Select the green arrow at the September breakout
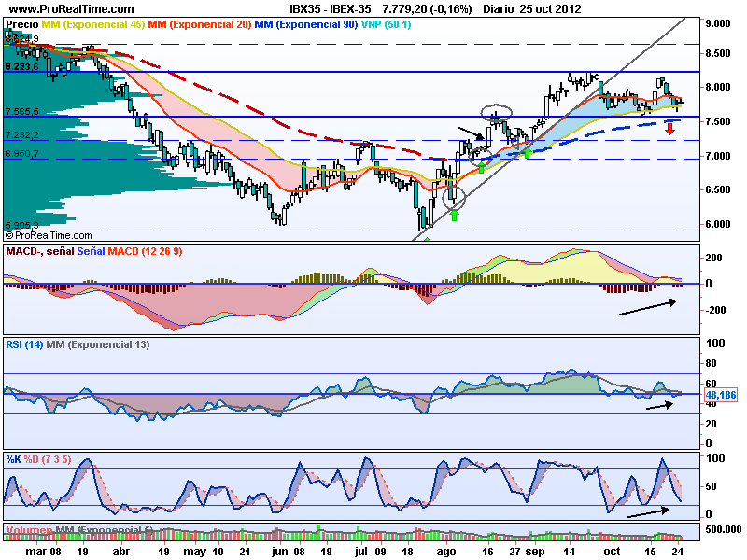The image size is (747, 560). click(x=528, y=152)
